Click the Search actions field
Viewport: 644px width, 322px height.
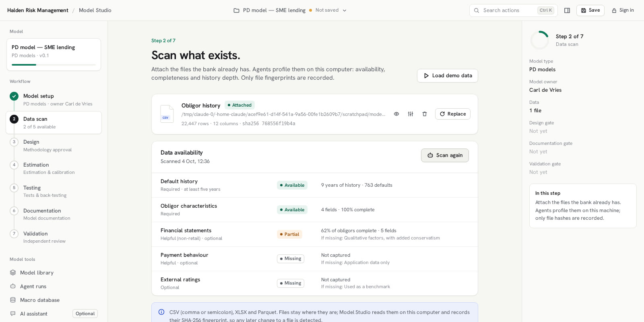513,10
